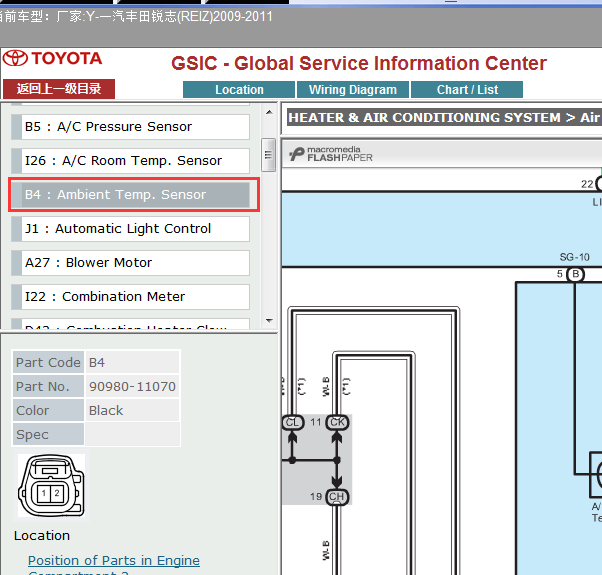Select B5 : A/C Pressure Sensor

(x=131, y=127)
